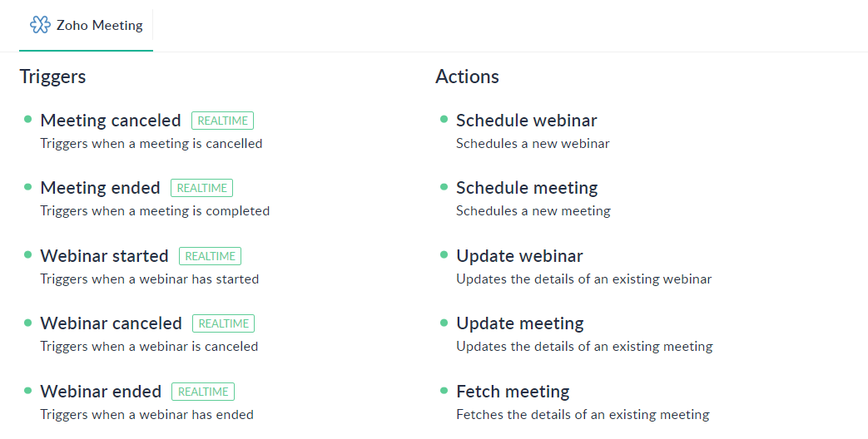
Task: Click the green bullet beside Schedule webinar
Action: point(444,119)
